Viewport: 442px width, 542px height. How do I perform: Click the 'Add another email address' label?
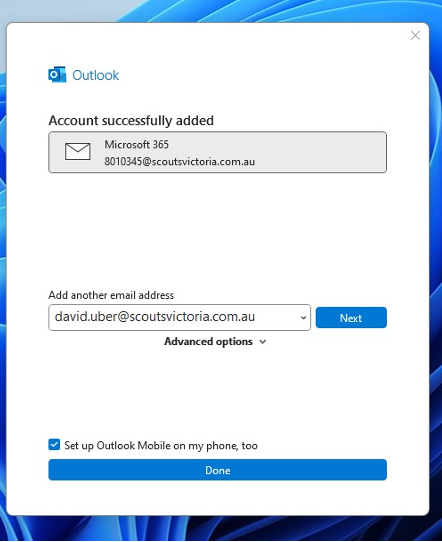(x=111, y=295)
